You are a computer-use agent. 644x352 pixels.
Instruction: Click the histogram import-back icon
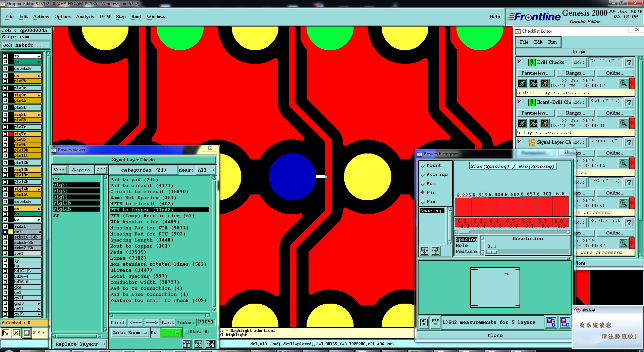565,322
